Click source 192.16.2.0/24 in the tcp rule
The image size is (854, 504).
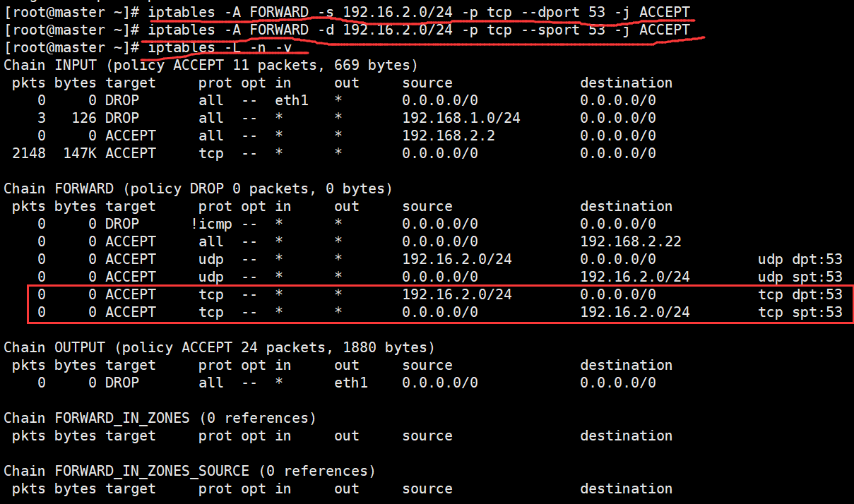tap(457, 294)
